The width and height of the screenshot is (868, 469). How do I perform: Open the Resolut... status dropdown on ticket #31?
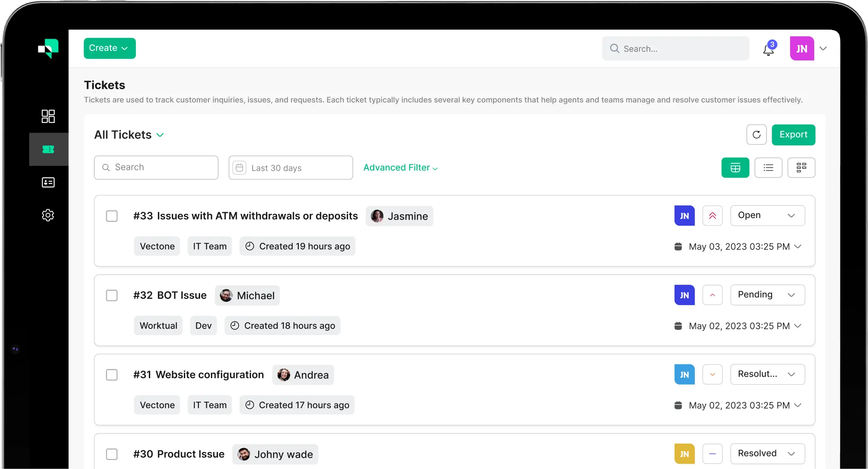pyautogui.click(x=768, y=374)
